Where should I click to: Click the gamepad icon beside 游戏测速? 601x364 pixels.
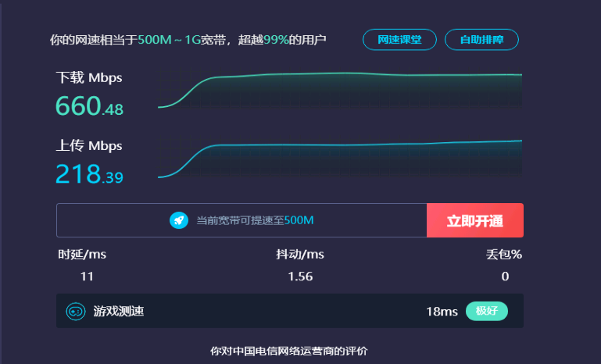point(76,311)
